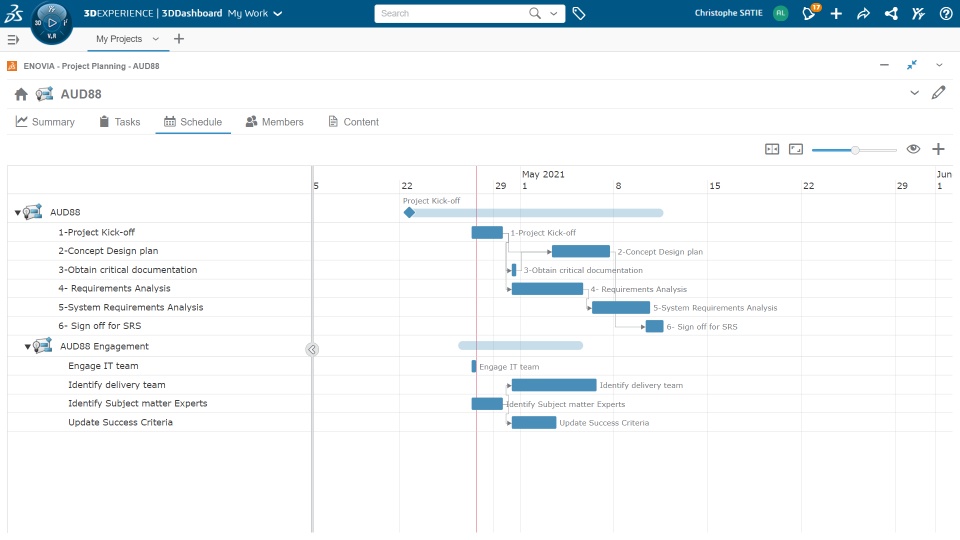Click the AUD88 root row project icon
The height and width of the screenshot is (540, 960).
click(32, 212)
